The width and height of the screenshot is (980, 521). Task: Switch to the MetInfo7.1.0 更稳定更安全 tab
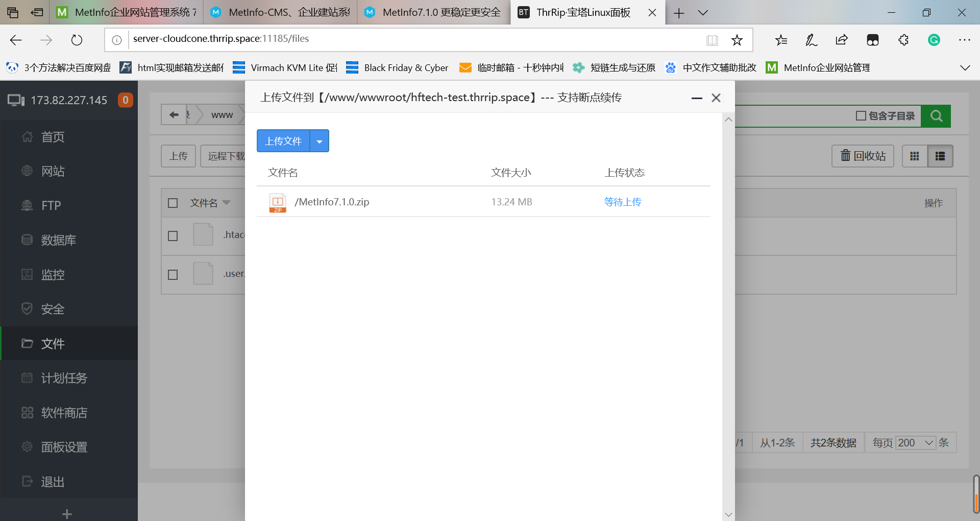click(434, 12)
